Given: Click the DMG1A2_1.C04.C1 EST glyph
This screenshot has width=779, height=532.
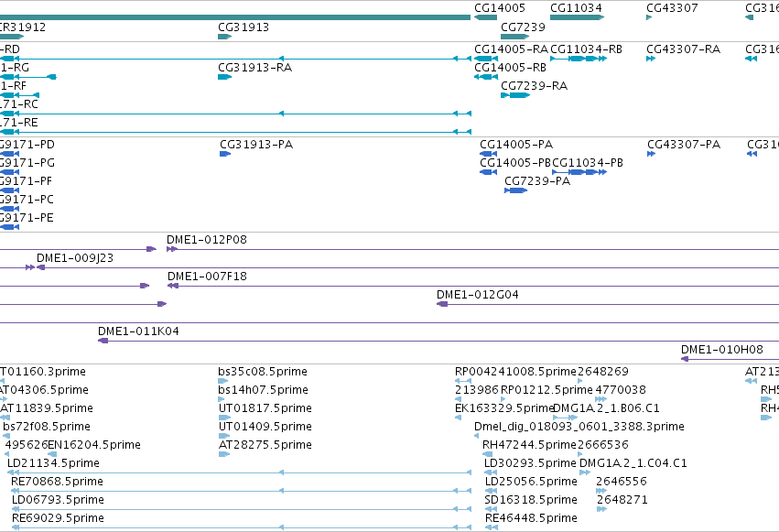Looking at the screenshot, I should [585, 472].
